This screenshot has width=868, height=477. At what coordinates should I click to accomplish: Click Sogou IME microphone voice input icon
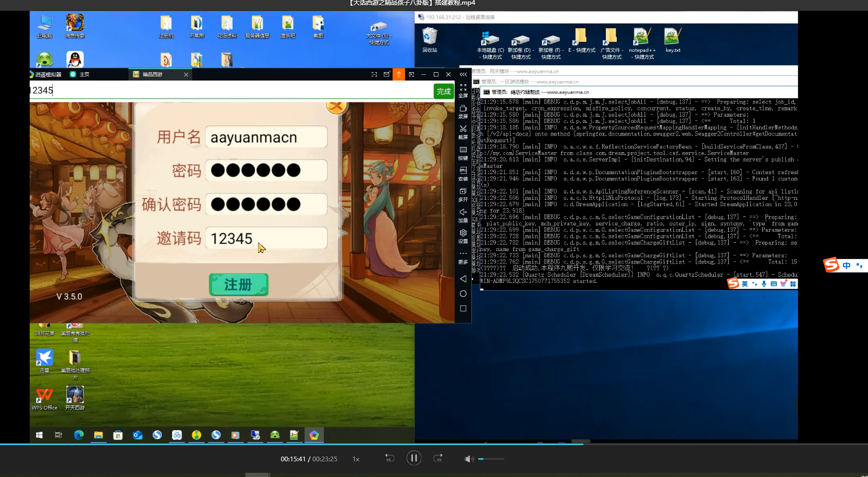point(764,284)
